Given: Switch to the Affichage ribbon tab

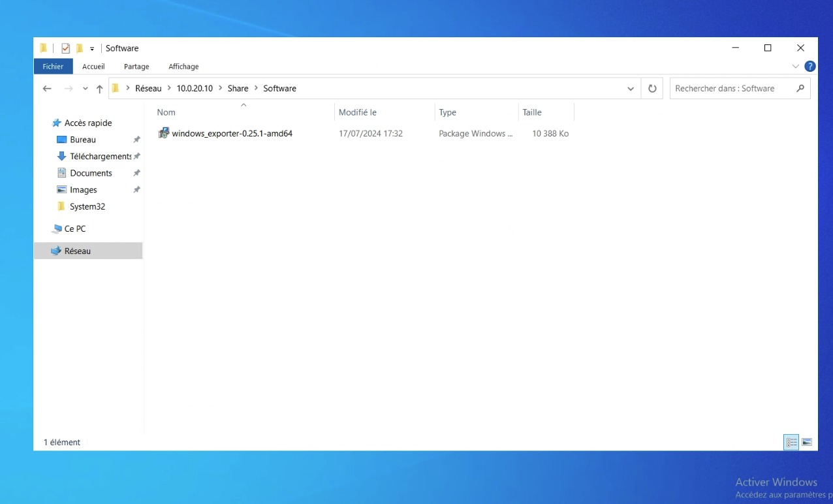Looking at the screenshot, I should pos(183,67).
